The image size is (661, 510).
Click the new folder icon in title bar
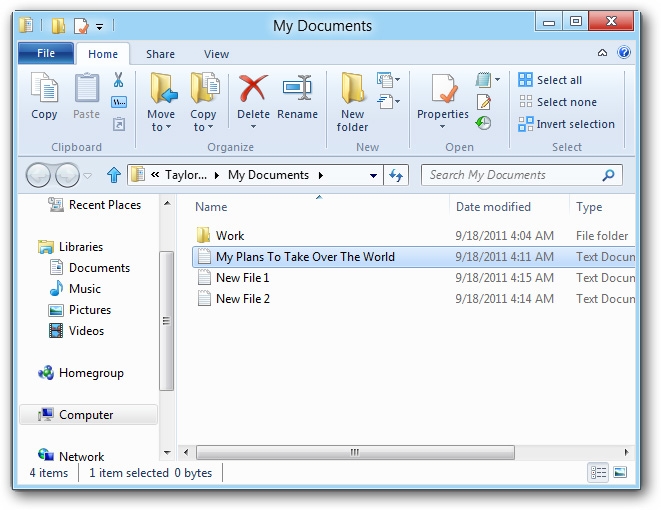58,26
